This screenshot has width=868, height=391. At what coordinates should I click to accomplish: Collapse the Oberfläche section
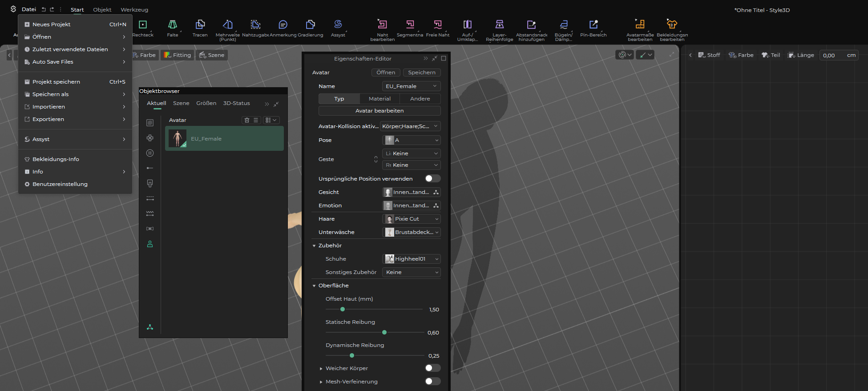point(314,286)
